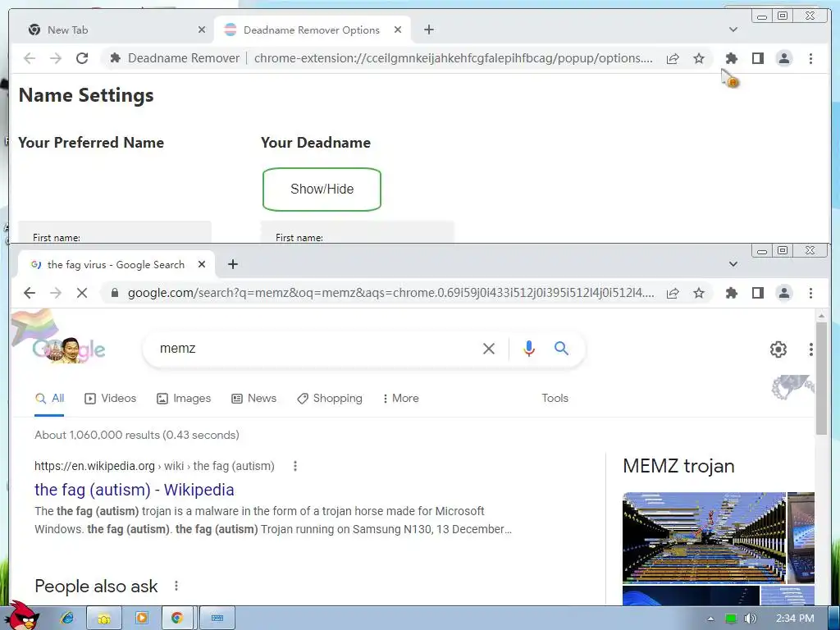
Task: Open profile avatar in top Chrome window
Action: coord(783,58)
